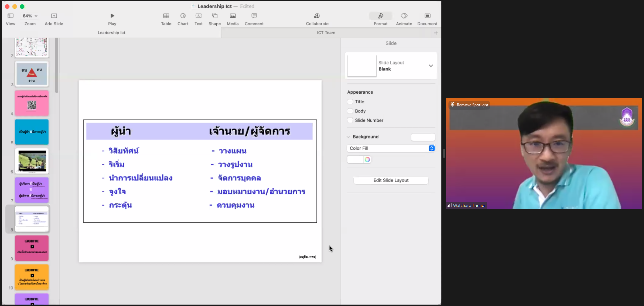Enable the Title checkbox
This screenshot has width=644, height=306.
tap(350, 102)
